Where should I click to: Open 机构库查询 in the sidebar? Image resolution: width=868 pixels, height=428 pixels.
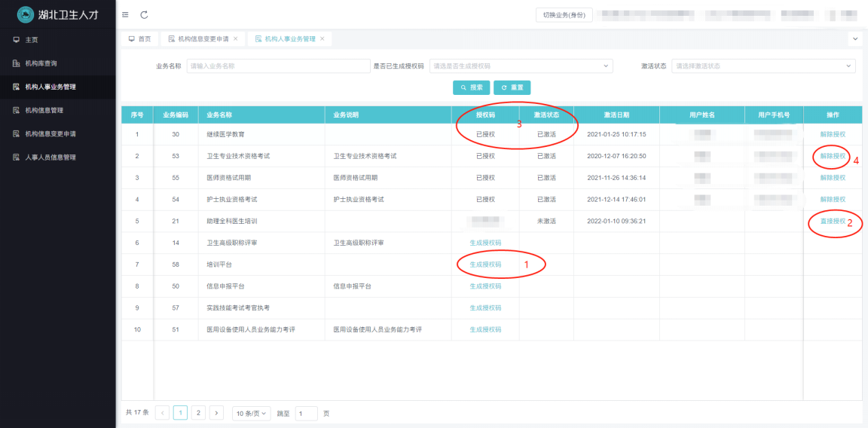click(x=41, y=63)
